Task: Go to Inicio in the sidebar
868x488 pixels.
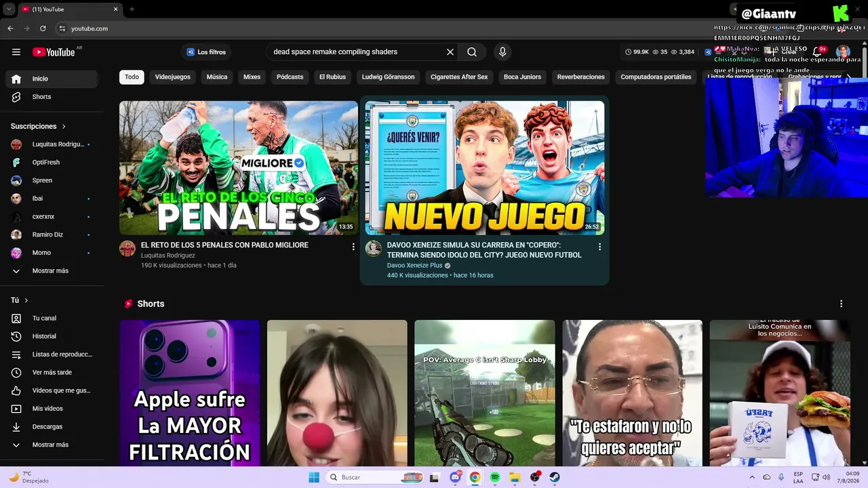Action: pyautogui.click(x=51, y=79)
